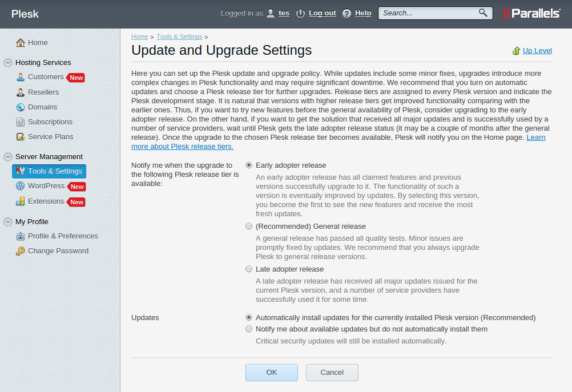Viewport: 572px width, 392px height.
Task: Click the Early adopter release label
Action: coord(291,165)
